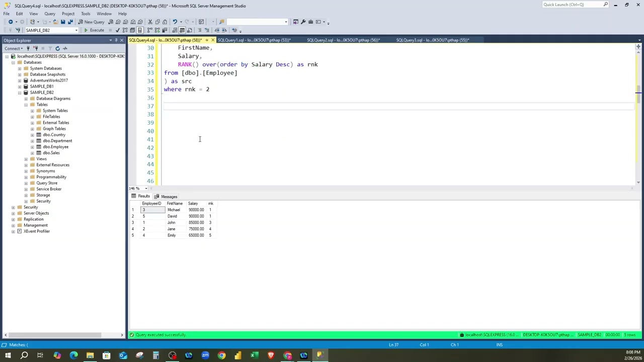
Task: Open the Tools menu
Action: [86, 14]
